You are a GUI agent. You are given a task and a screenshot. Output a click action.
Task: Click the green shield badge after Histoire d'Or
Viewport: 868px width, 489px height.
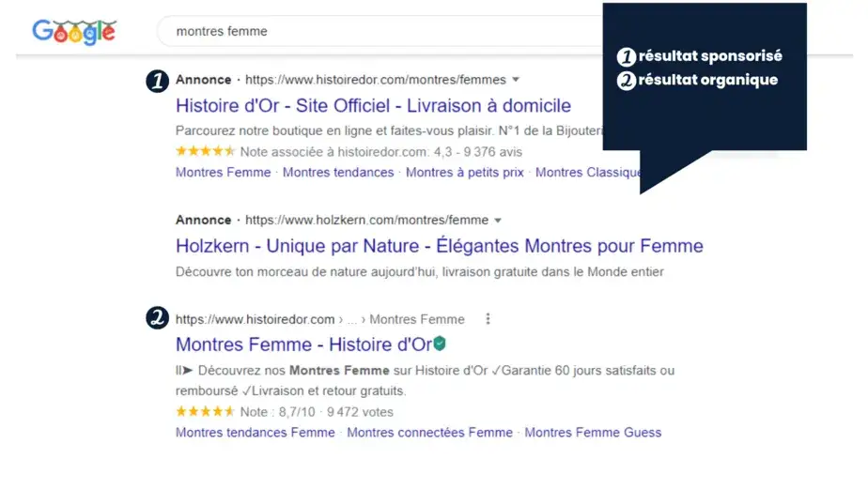440,344
